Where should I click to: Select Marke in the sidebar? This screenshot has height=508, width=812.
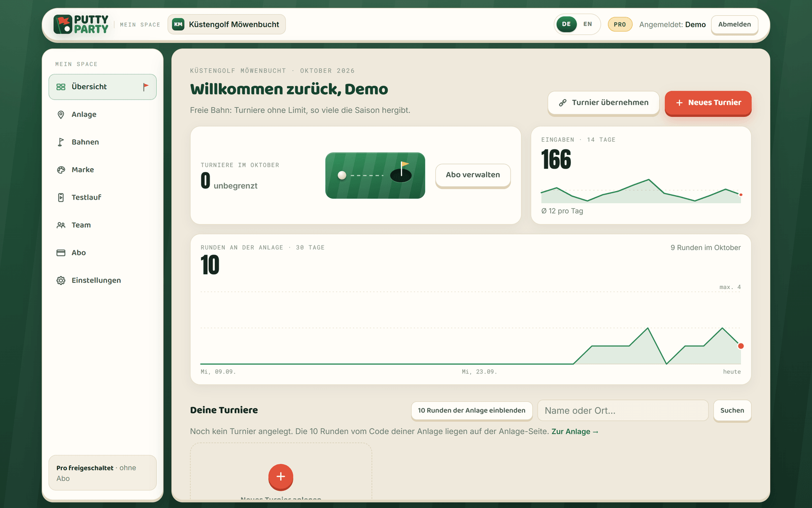pyautogui.click(x=103, y=170)
